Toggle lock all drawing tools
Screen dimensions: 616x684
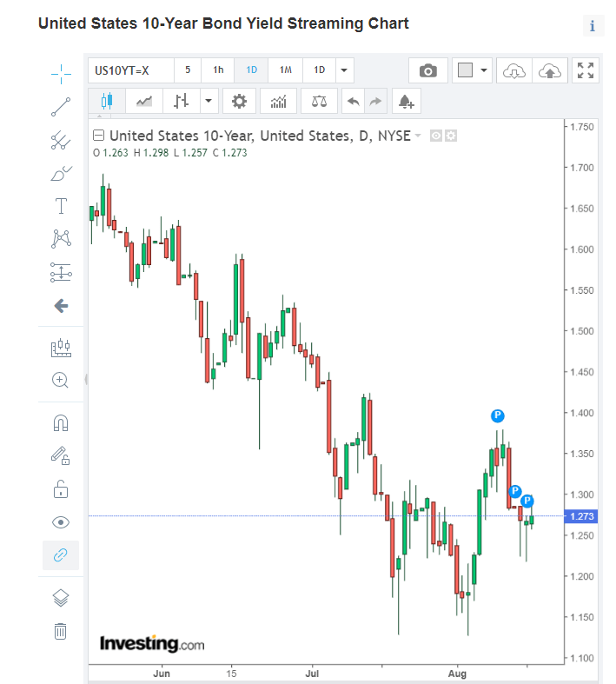pos(61,489)
